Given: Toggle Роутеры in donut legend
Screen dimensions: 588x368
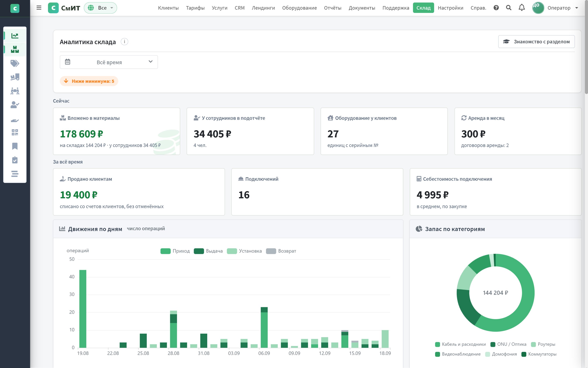Looking at the screenshot, I should 543,344.
